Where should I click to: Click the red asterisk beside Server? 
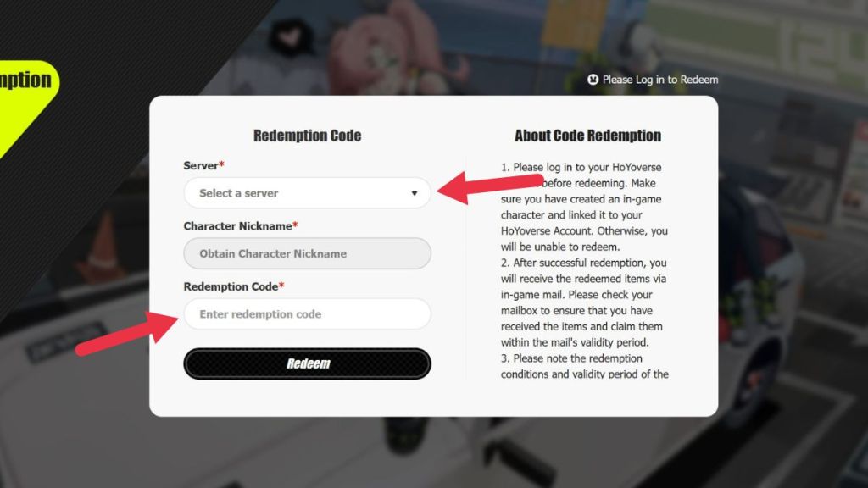[221, 164]
